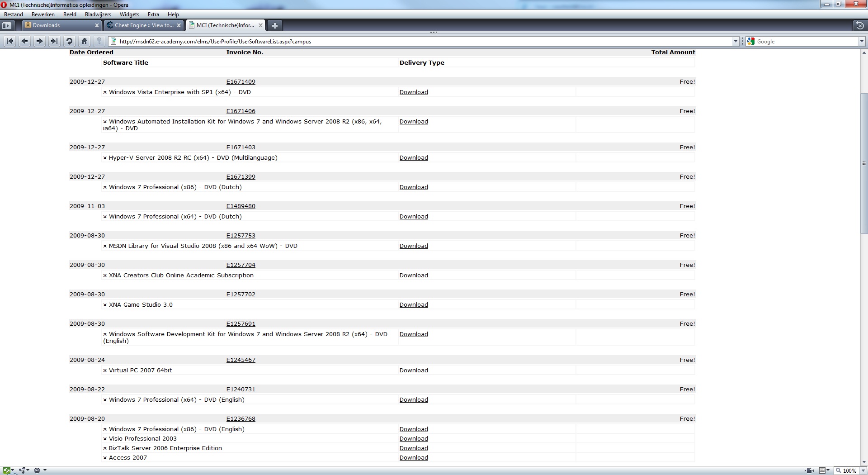Click the zoom 100% field in status bar
This screenshot has height=475, width=868.
pyautogui.click(x=846, y=470)
